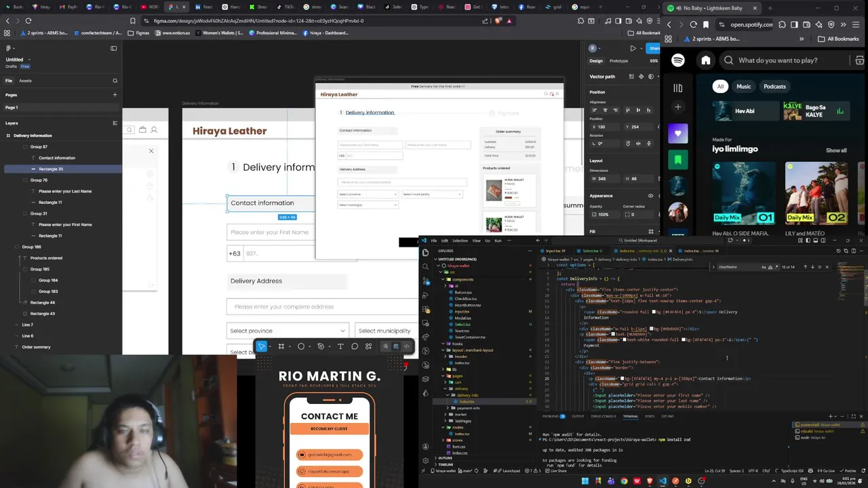Select the Frame tool in Figma toolbar
Viewport: 868px width, 488px height.
281,346
